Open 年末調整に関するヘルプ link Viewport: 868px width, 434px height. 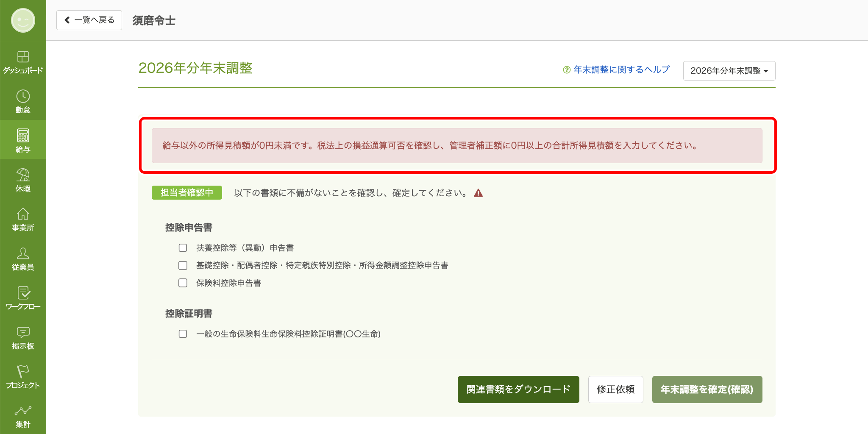coord(622,70)
